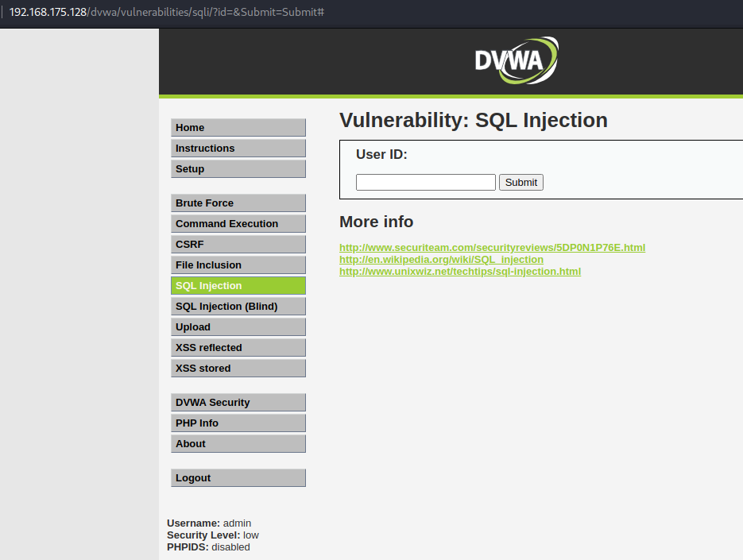Open Command Execution vulnerability page
743x560 pixels.
[238, 224]
